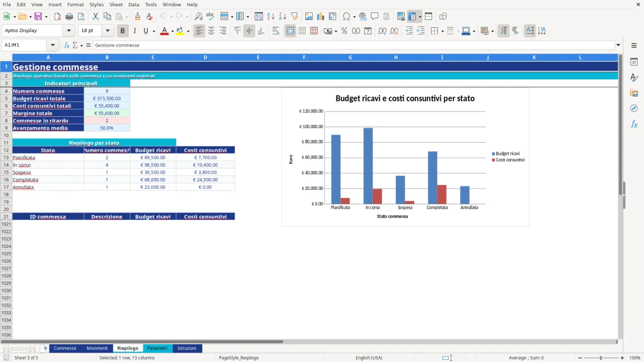Click the AutoFilter funnel icon
This screenshot has height=362, width=644.
[x=295, y=17]
